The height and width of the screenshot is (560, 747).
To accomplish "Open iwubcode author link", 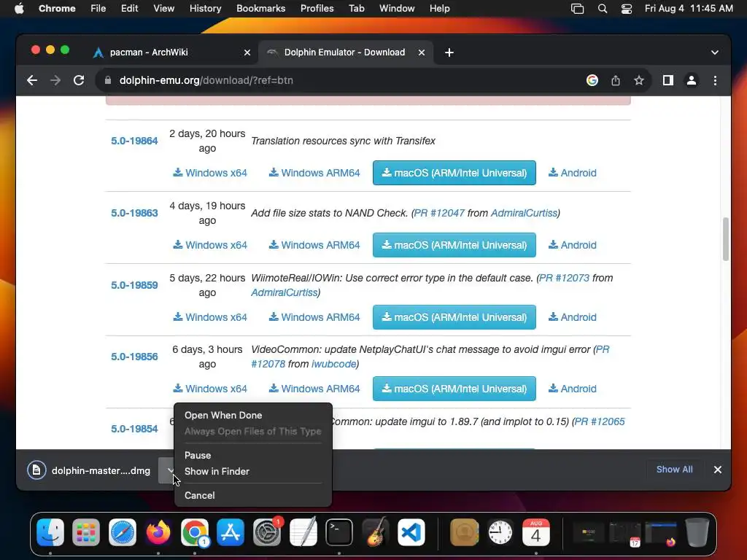I will tap(333, 364).
